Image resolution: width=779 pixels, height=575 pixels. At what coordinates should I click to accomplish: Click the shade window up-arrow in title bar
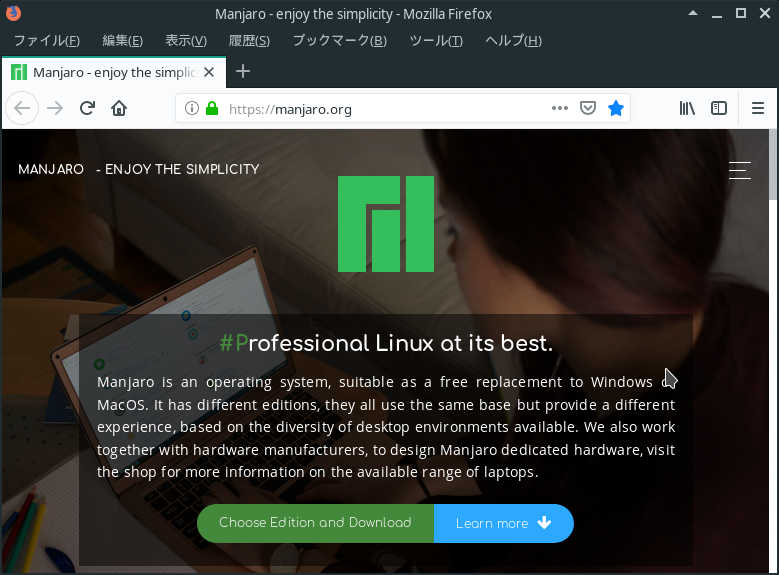pyautogui.click(x=693, y=13)
